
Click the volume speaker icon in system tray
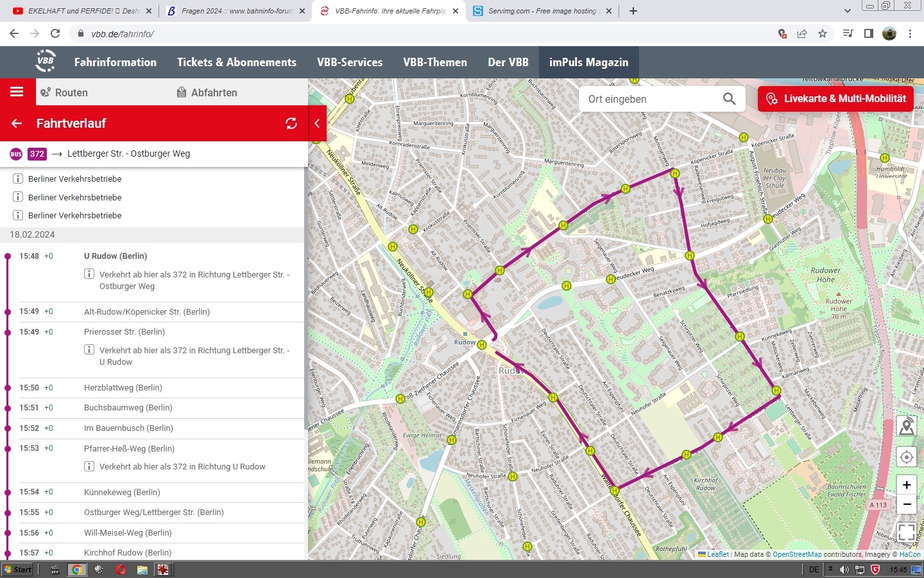click(x=844, y=569)
